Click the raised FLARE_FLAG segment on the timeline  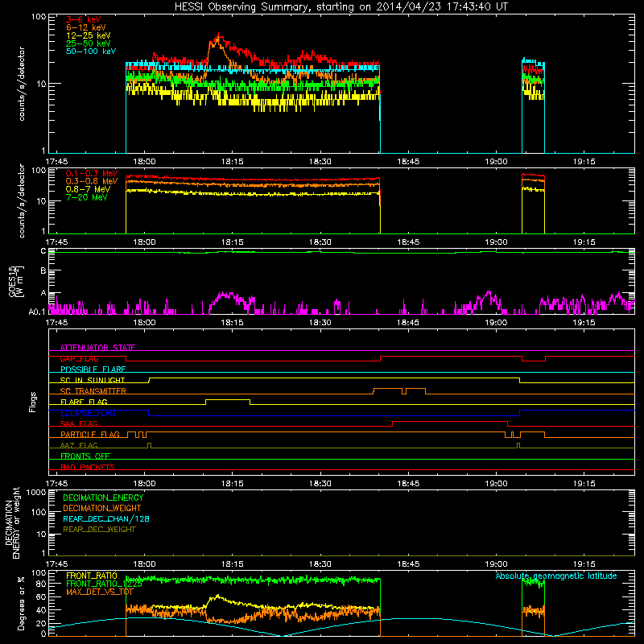click(228, 400)
